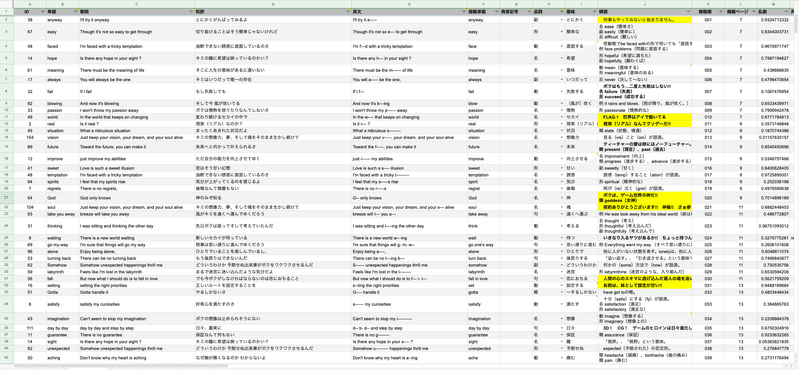Select the cell 'Enjoy being alone,' in column C
The width and height of the screenshot is (800, 370).
tap(137, 252)
